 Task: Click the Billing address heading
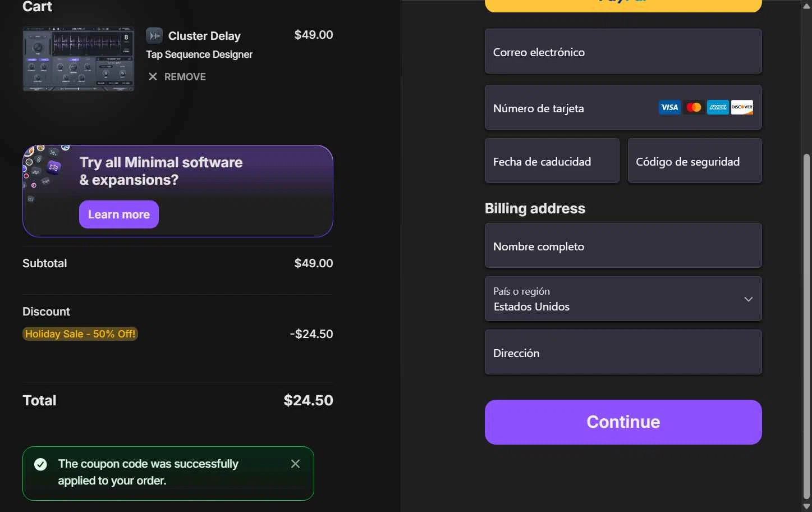pyautogui.click(x=535, y=208)
